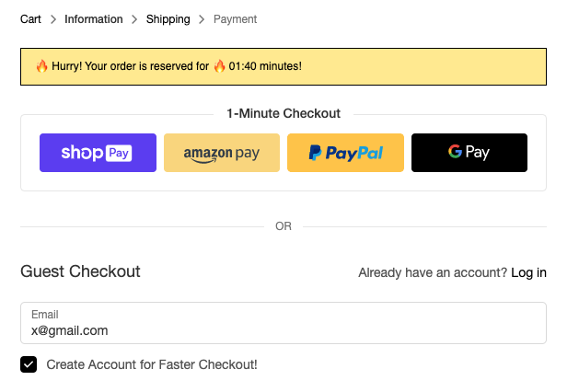Return to the Information step
The height and width of the screenshot is (392, 579).
coord(93,19)
